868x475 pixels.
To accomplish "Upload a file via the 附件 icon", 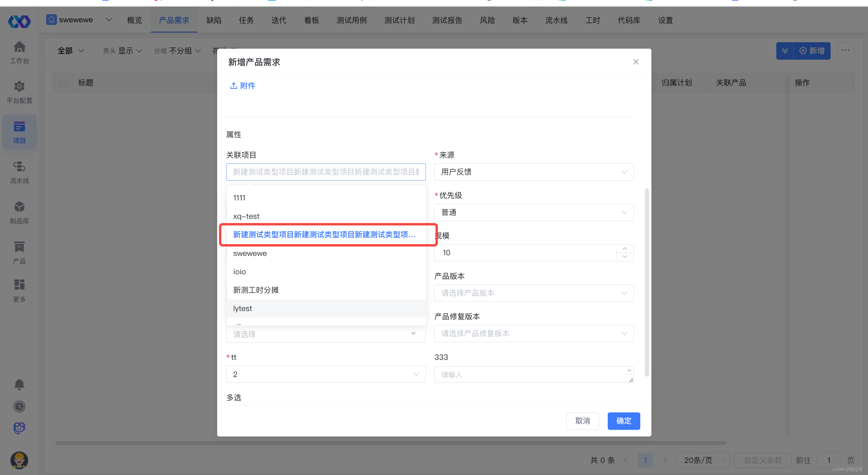I will 242,86.
